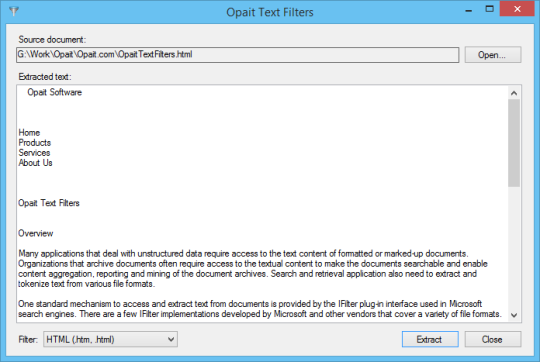Click the 'Source document:' label
Screen dimensions: 540x362
tap(52, 40)
